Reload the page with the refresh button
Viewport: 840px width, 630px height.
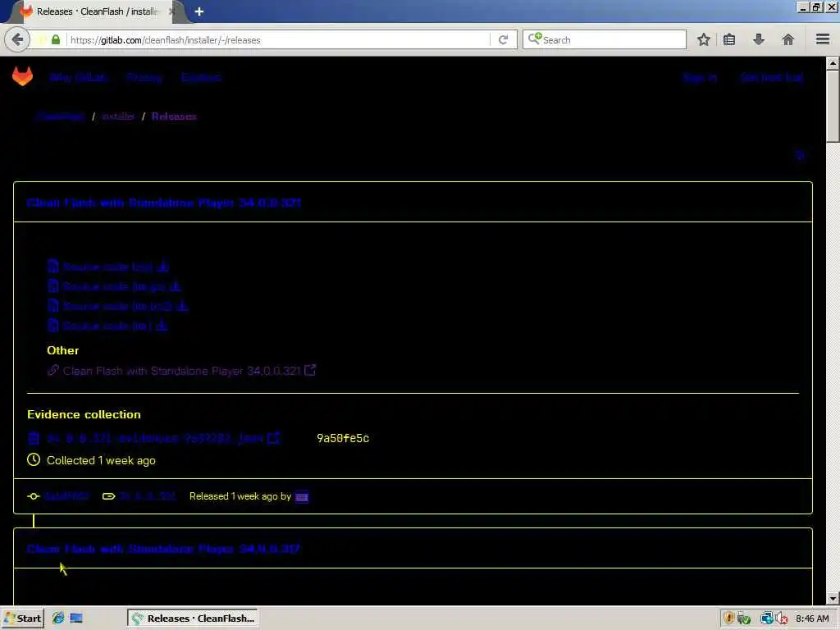point(503,40)
